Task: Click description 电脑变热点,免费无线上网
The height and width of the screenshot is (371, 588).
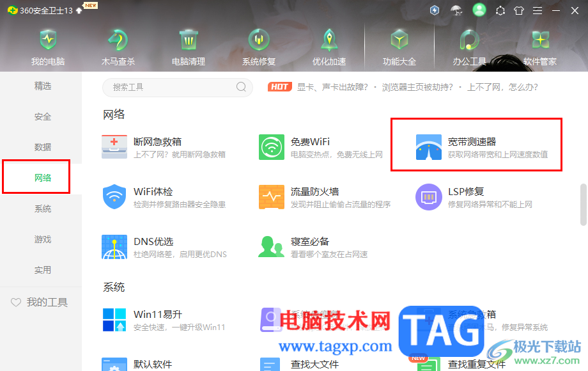Action: click(337, 155)
